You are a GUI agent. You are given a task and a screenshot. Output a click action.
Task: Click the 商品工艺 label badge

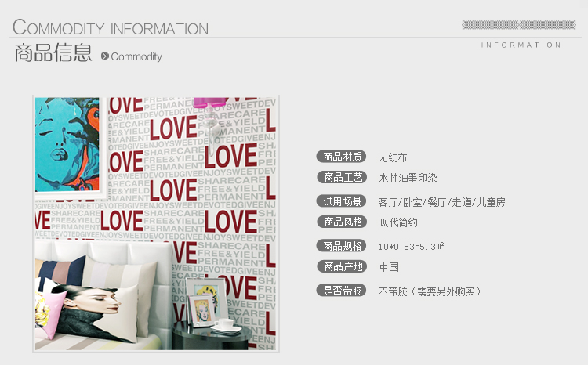click(342, 177)
